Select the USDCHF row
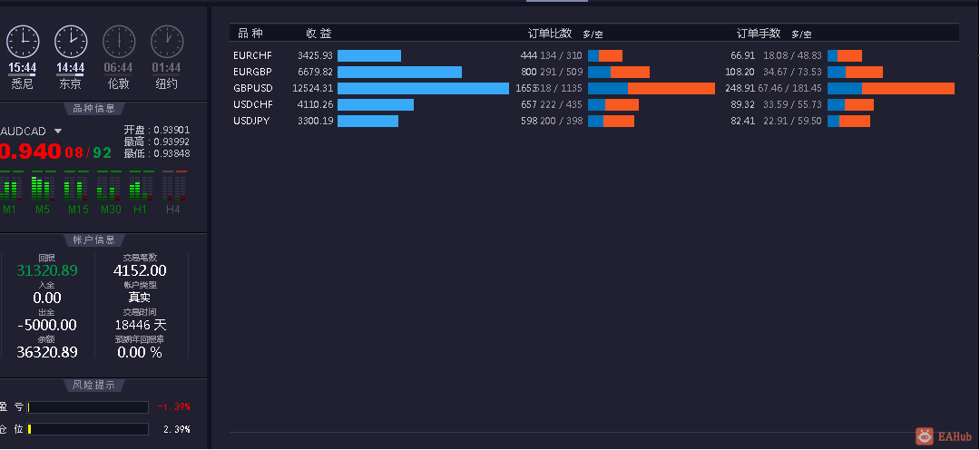Viewport: 980px width, 450px height. click(593, 104)
